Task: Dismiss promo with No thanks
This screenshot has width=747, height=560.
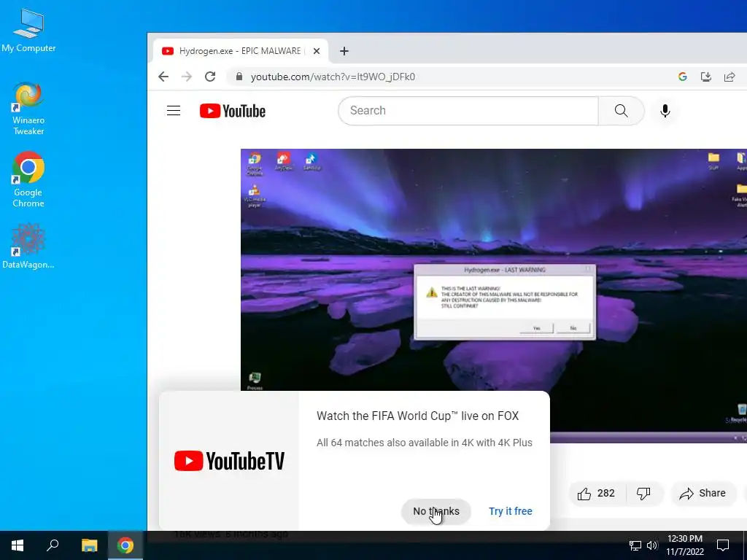Action: 436,511
